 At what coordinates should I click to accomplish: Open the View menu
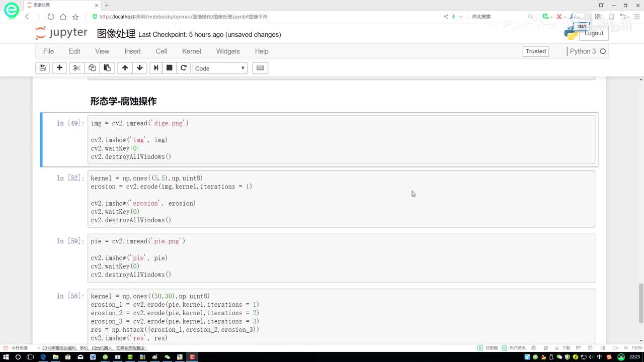[102, 51]
